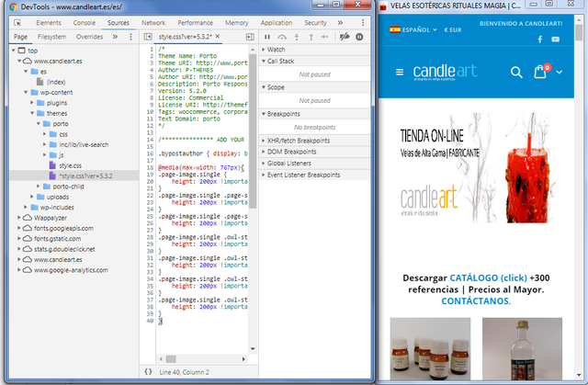The width and height of the screenshot is (588, 385).
Task: Pause script execution
Action: (267, 37)
